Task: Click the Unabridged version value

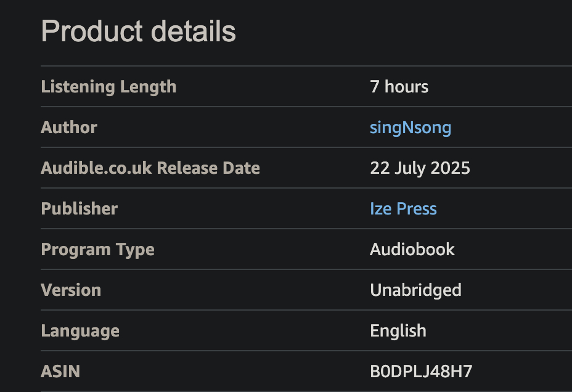Action: (x=415, y=290)
